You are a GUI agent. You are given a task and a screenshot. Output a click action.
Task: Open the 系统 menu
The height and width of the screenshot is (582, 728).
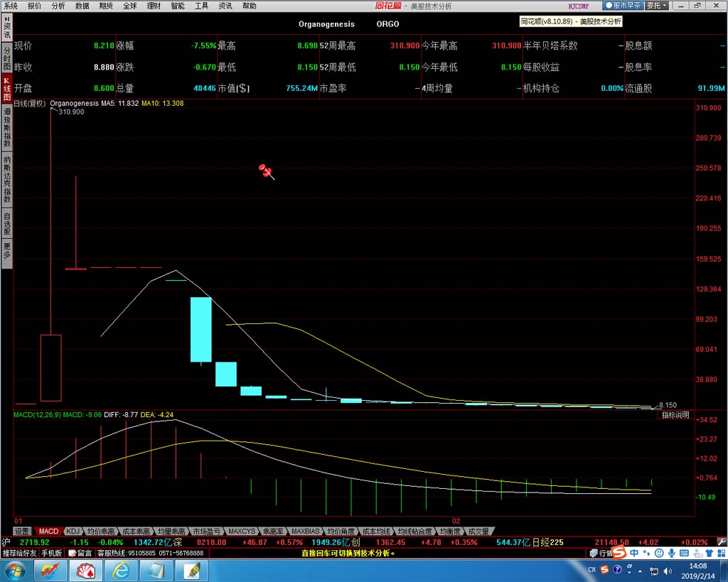11,6
